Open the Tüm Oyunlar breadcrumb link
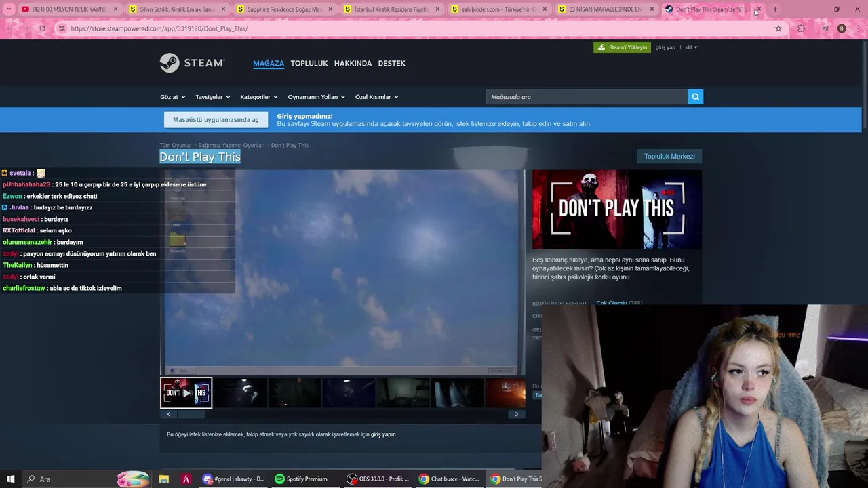Image resolution: width=868 pixels, height=488 pixels. point(176,145)
